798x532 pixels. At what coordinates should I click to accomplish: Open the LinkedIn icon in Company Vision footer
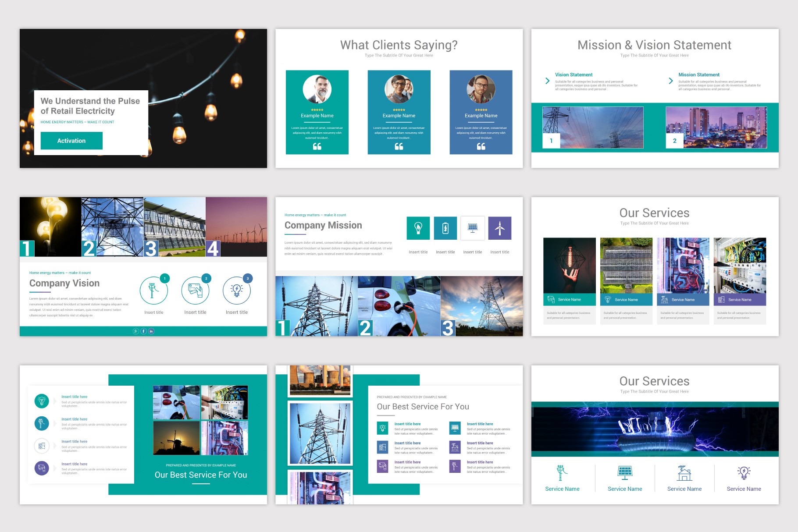pos(151,331)
